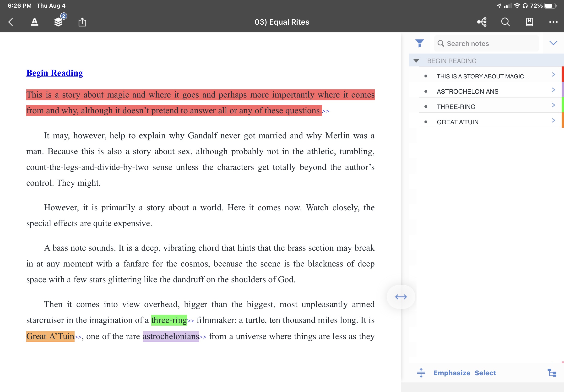This screenshot has width=564, height=392.
Task: Tap the orange Great A'Tuin highlight
Action: point(50,336)
